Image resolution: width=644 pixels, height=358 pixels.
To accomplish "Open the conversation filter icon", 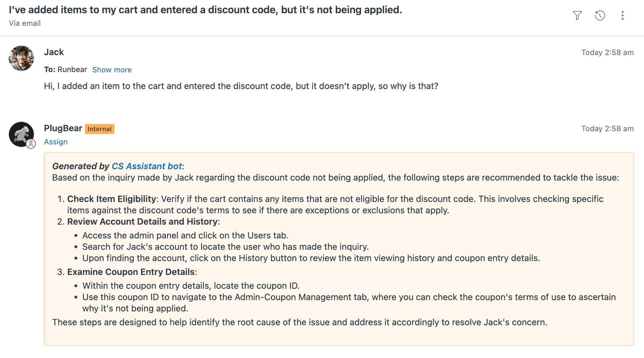I will 577,15.
